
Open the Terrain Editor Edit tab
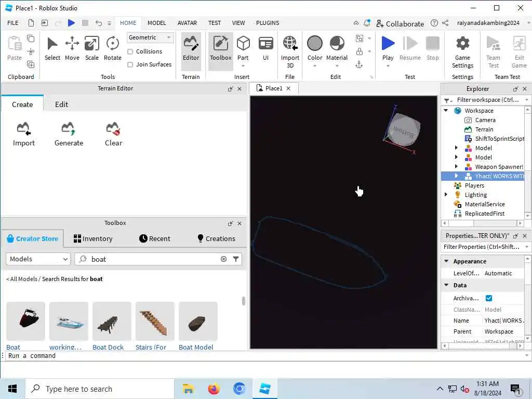(61, 104)
